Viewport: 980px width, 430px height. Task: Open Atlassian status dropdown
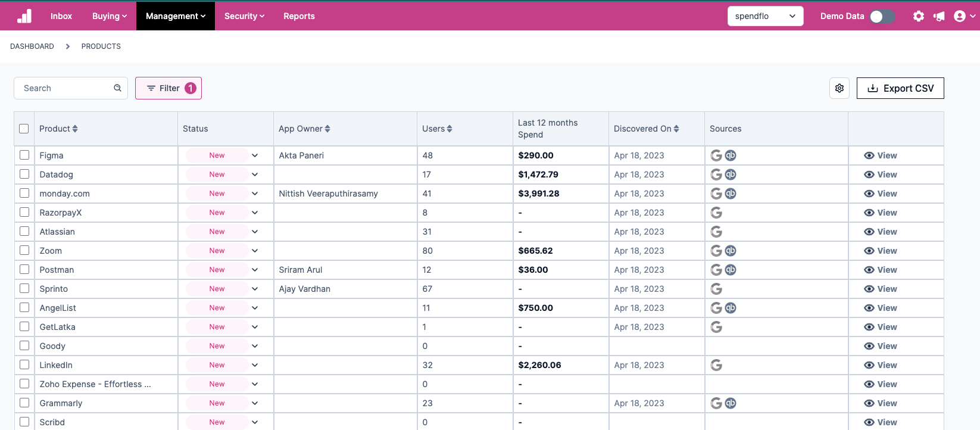pyautogui.click(x=255, y=232)
